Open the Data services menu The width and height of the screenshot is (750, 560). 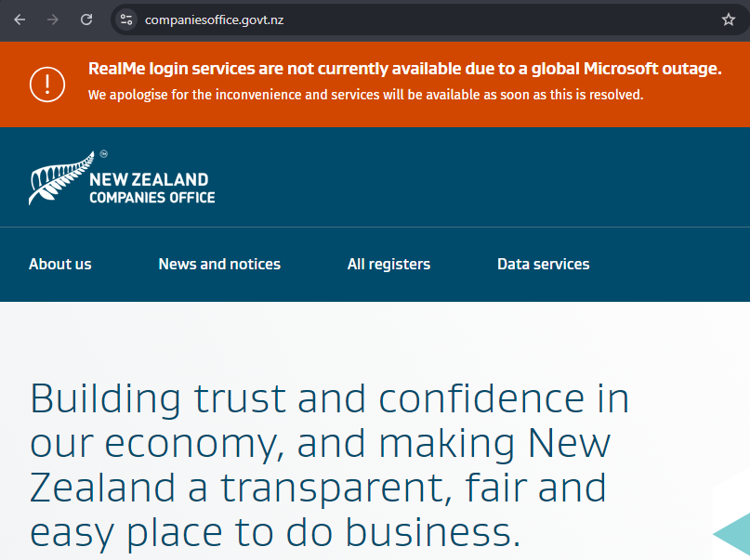click(x=543, y=264)
